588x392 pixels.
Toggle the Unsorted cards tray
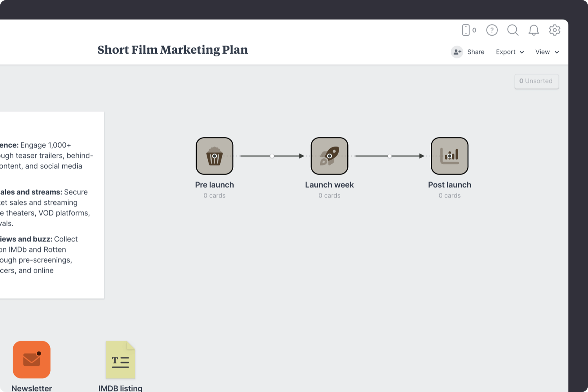pyautogui.click(x=536, y=81)
